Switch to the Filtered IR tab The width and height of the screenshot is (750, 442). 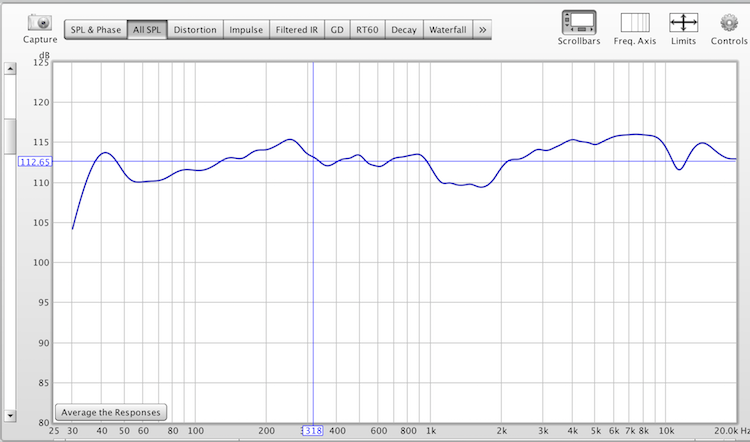pos(298,30)
